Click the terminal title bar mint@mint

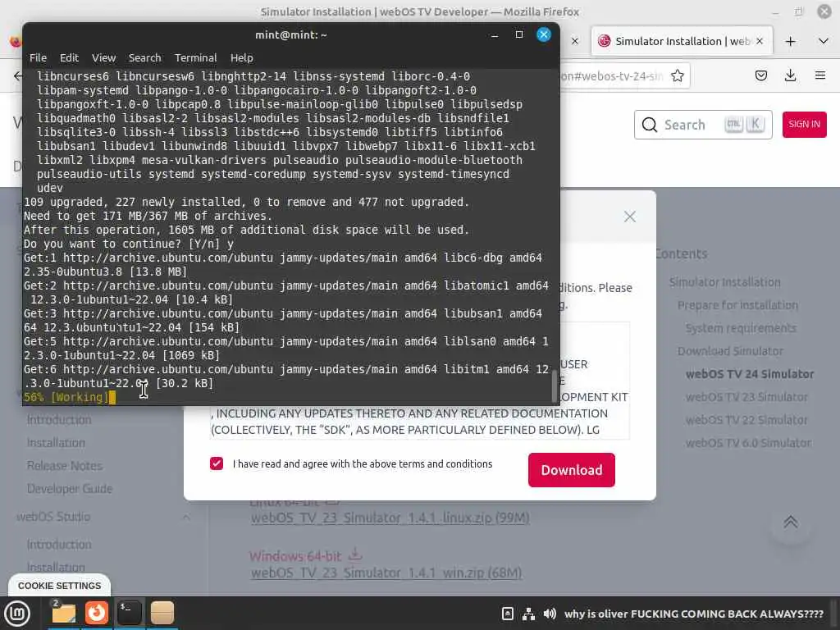[291, 34]
